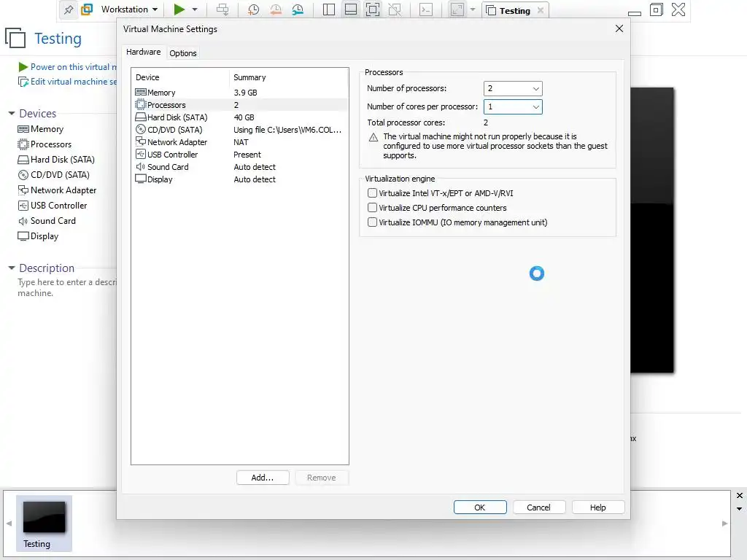Restore down the main window

coord(656,9)
